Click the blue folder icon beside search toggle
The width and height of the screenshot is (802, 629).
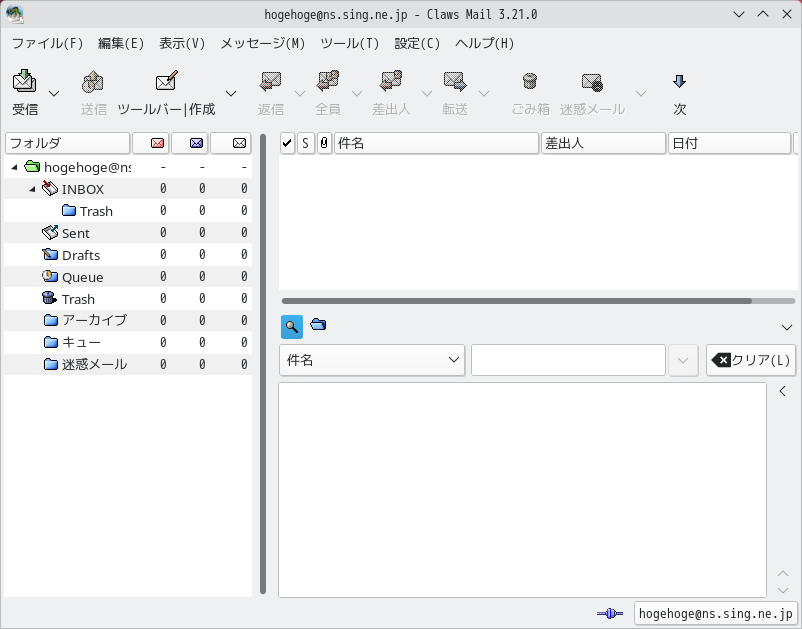[x=318, y=324]
